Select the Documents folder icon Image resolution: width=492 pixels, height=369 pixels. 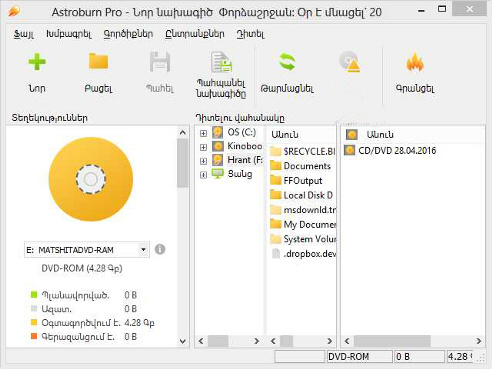coord(276,166)
